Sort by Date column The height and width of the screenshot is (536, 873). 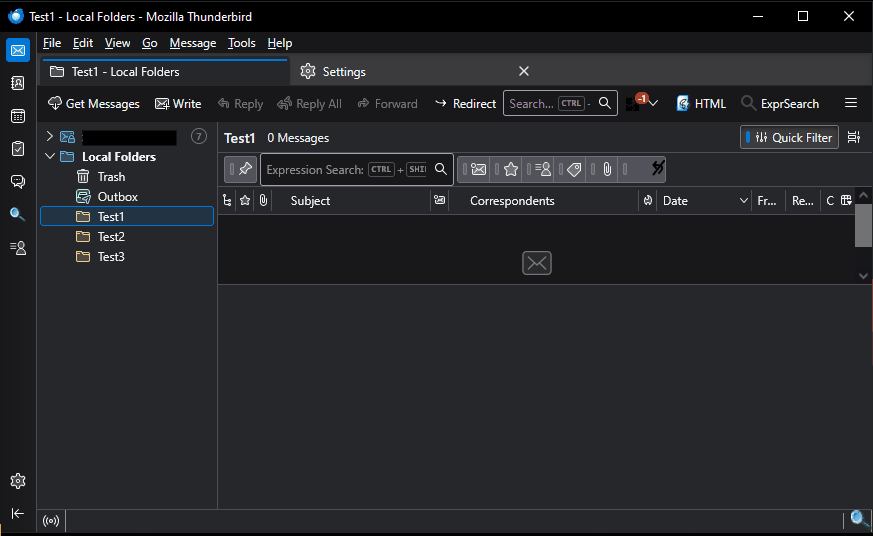pyautogui.click(x=704, y=201)
